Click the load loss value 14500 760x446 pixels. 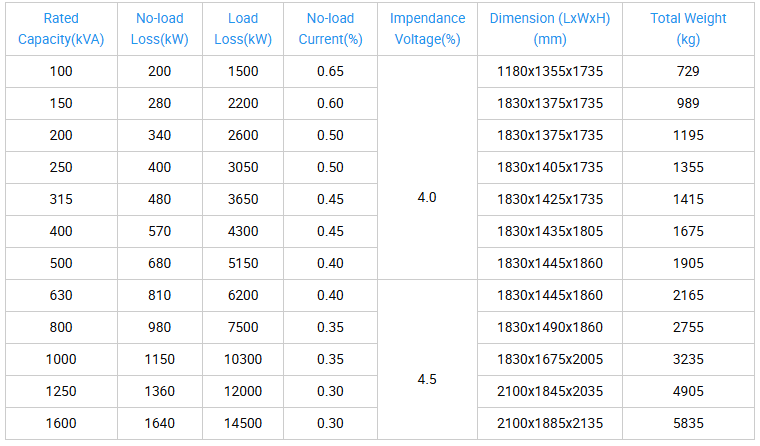243,424
